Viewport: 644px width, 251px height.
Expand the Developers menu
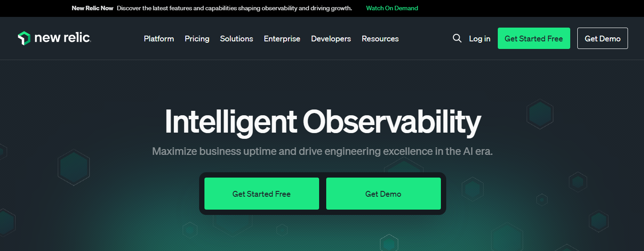[x=331, y=39]
